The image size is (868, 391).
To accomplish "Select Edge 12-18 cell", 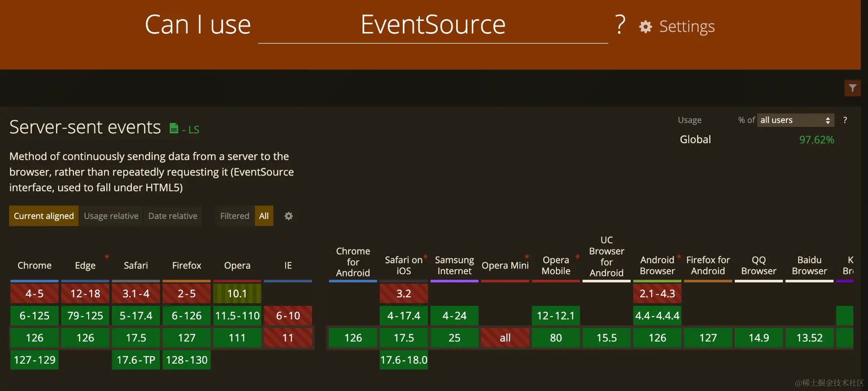I will [85, 294].
